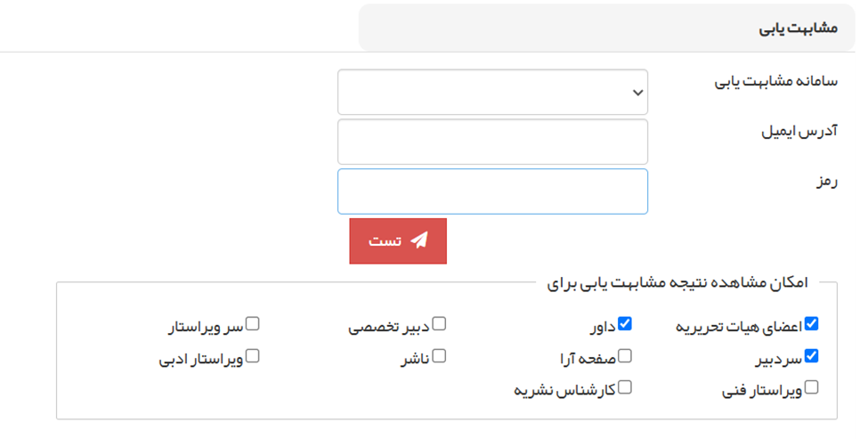Image resolution: width=868 pixels, height=439 pixels.
Task: Focus the رمز password field
Action: click(492, 191)
